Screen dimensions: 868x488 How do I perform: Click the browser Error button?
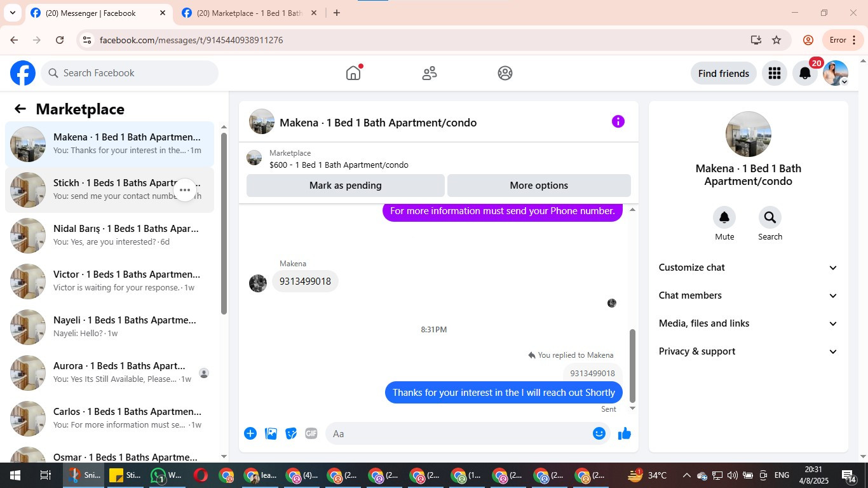tap(843, 40)
